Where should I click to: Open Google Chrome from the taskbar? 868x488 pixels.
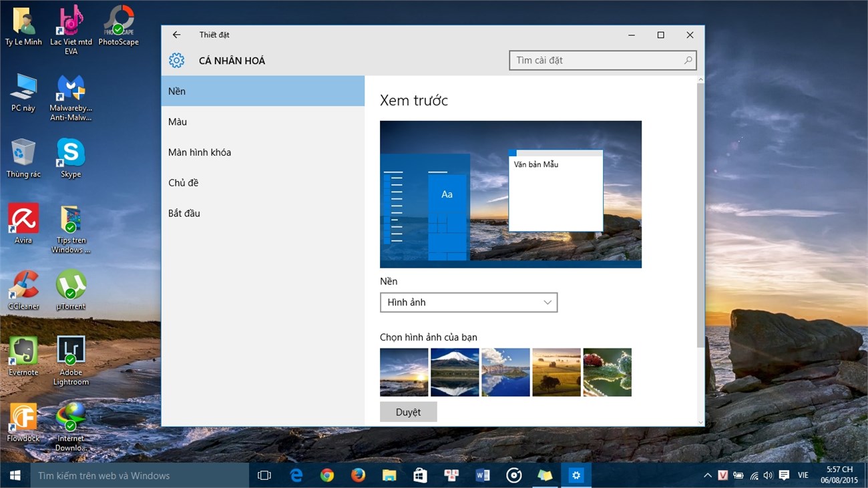point(327,475)
